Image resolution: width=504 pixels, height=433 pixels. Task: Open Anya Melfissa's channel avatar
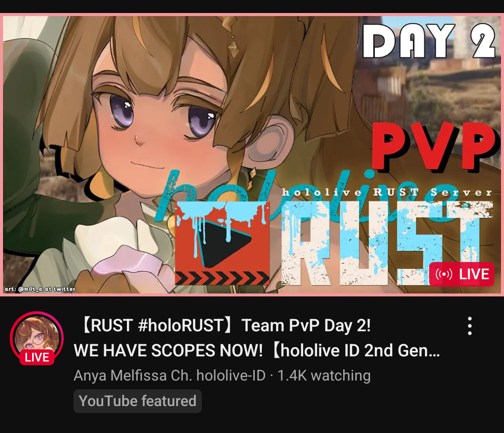pos(37,337)
